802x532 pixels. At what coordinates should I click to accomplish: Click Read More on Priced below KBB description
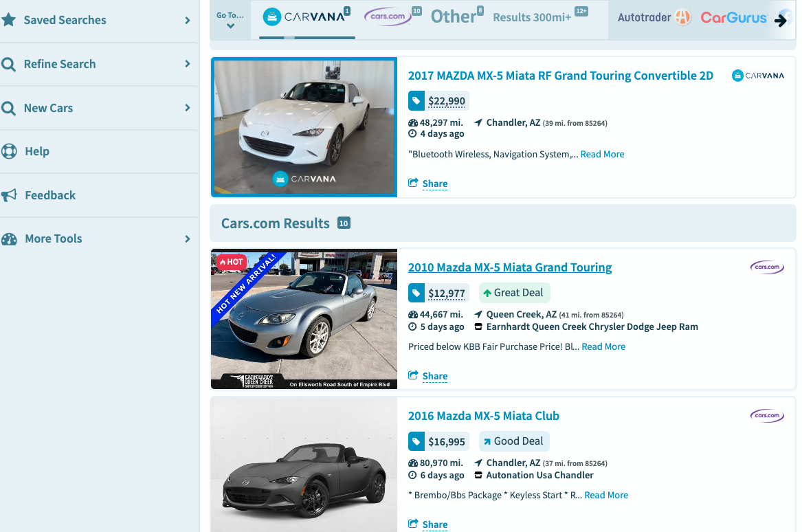coord(603,346)
